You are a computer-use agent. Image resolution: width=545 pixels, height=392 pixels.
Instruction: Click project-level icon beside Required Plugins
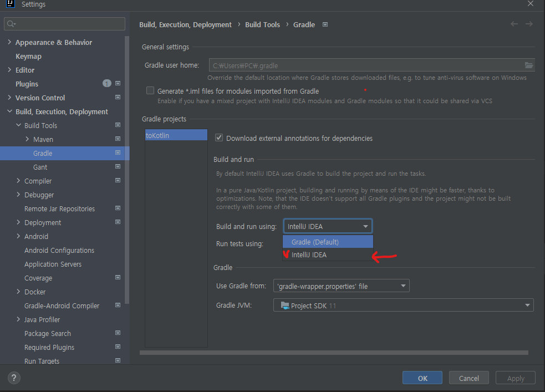tap(118, 347)
